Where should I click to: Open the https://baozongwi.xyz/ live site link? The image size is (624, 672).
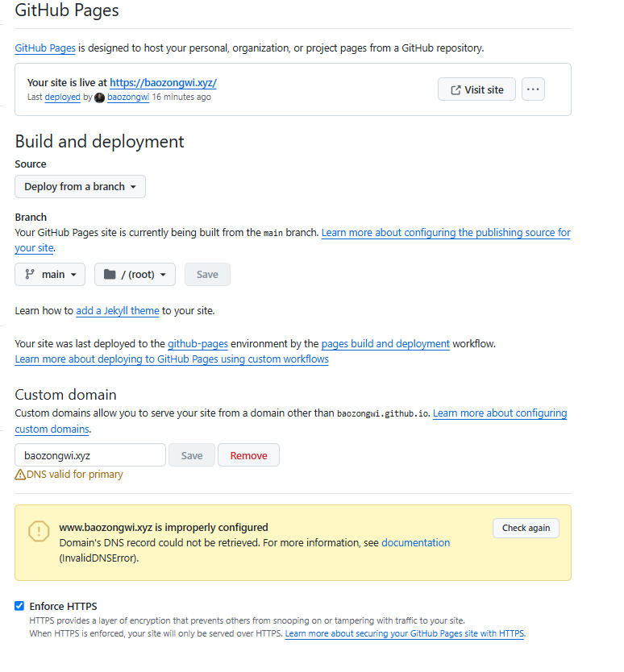[163, 83]
